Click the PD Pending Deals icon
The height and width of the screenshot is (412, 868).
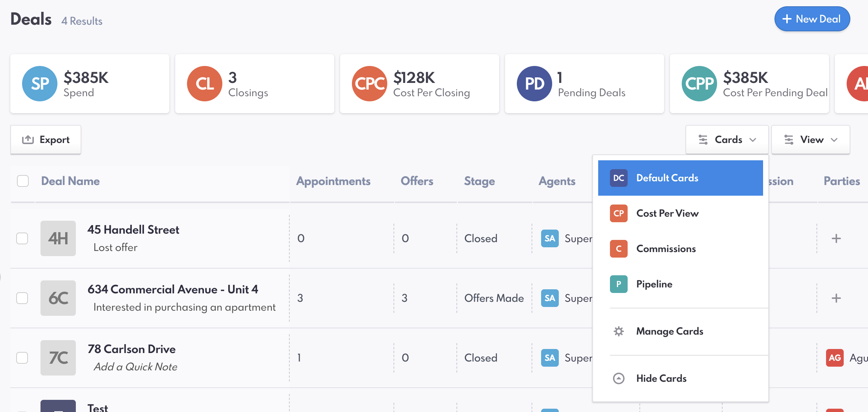[534, 84]
